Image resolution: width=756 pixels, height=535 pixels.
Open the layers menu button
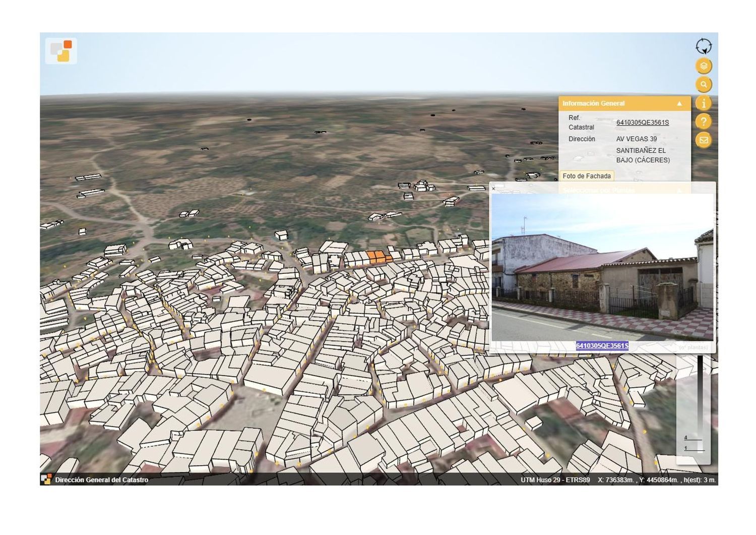(x=704, y=66)
